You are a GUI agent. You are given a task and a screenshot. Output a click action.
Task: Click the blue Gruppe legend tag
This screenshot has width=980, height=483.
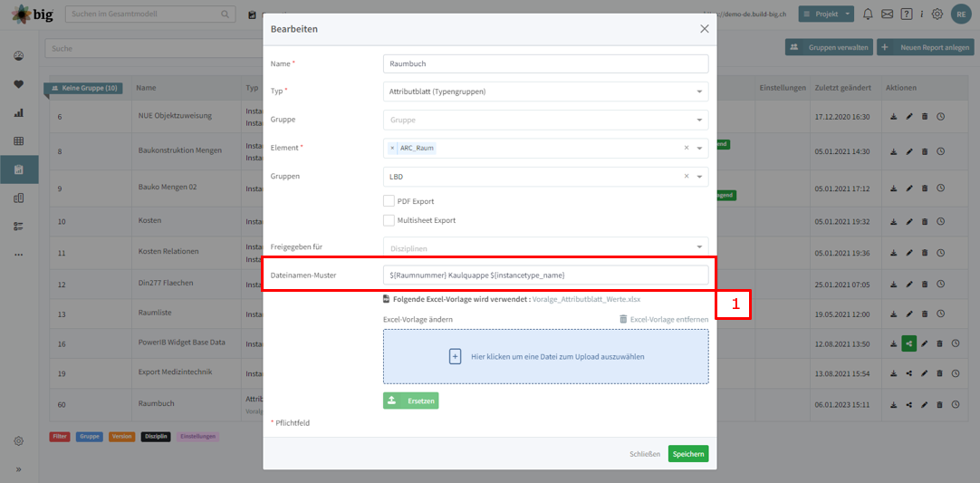point(90,436)
